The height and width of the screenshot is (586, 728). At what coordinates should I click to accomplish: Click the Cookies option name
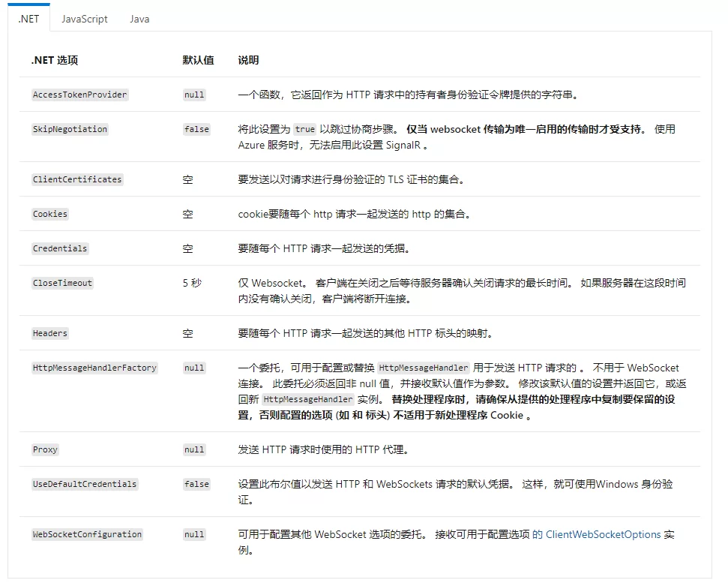[50, 214]
